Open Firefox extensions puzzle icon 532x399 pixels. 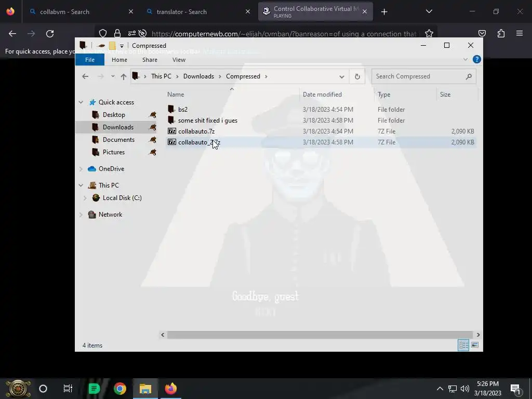point(501,33)
